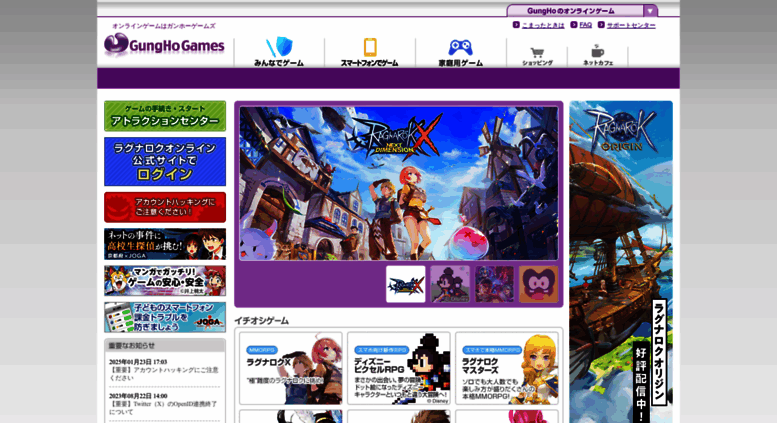Open サポートセンター link
The image size is (777, 423).
tap(631, 25)
